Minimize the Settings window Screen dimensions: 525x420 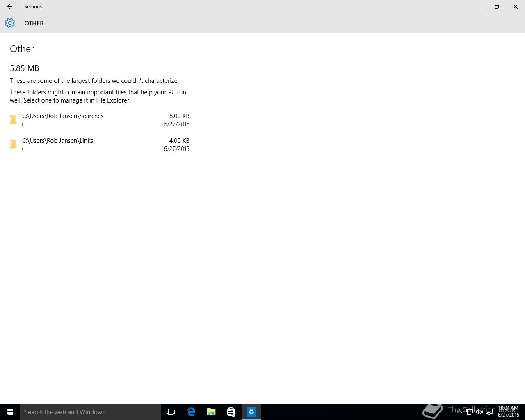(x=478, y=7)
